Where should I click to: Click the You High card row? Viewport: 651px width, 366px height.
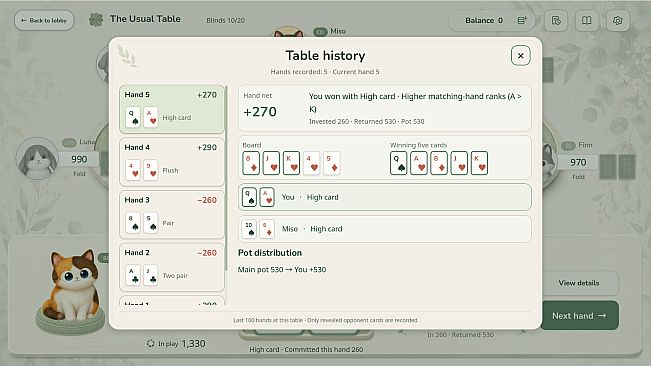tap(384, 197)
